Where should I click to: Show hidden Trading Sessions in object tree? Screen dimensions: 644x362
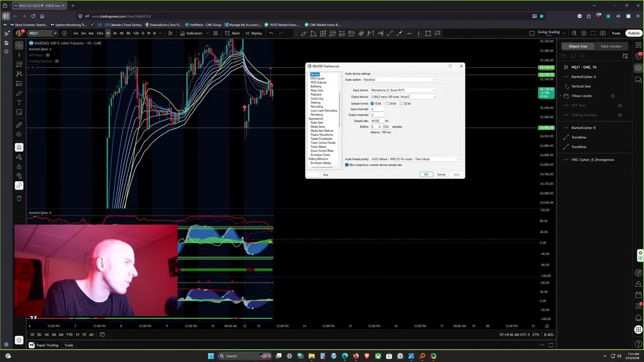(620, 115)
